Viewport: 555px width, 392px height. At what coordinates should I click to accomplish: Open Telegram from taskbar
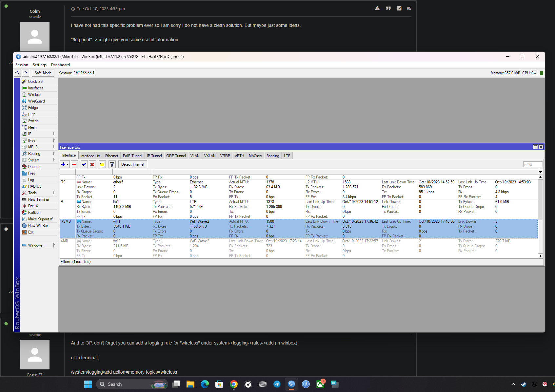pyautogui.click(x=277, y=384)
